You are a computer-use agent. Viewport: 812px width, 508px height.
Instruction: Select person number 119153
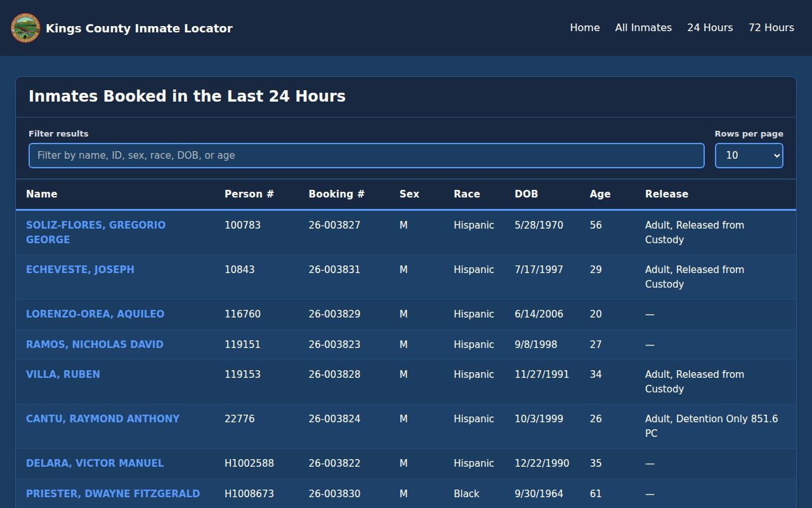(242, 374)
